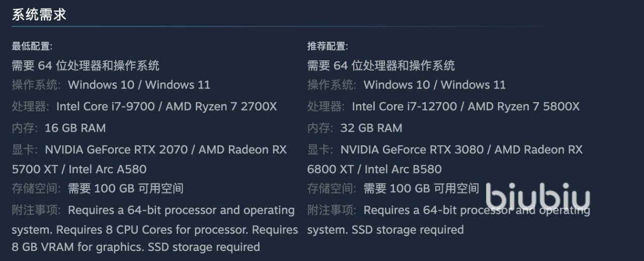Click the 32 GB RAM memory value

pyautogui.click(x=371, y=128)
